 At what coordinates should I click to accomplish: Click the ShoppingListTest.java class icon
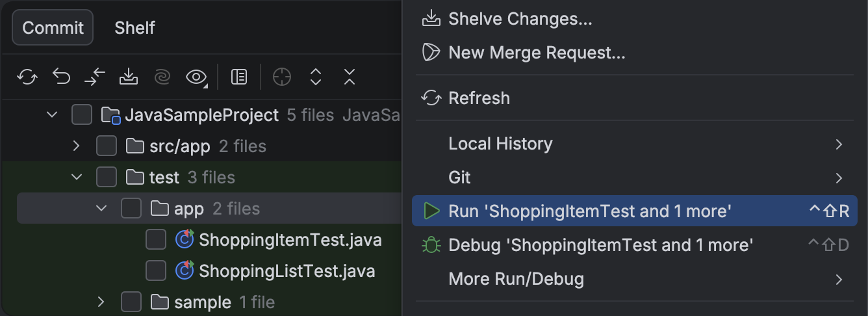pyautogui.click(x=185, y=270)
